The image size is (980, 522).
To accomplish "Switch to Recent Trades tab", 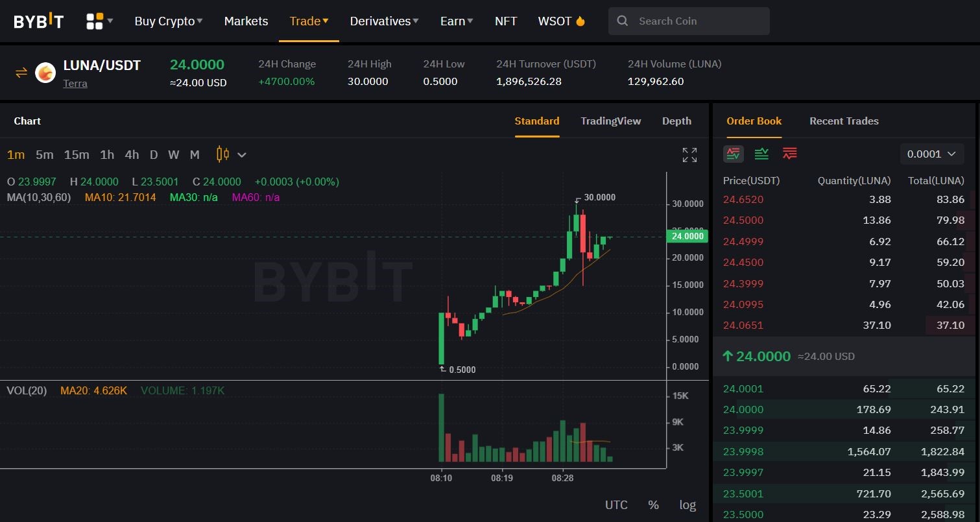I will tap(844, 121).
